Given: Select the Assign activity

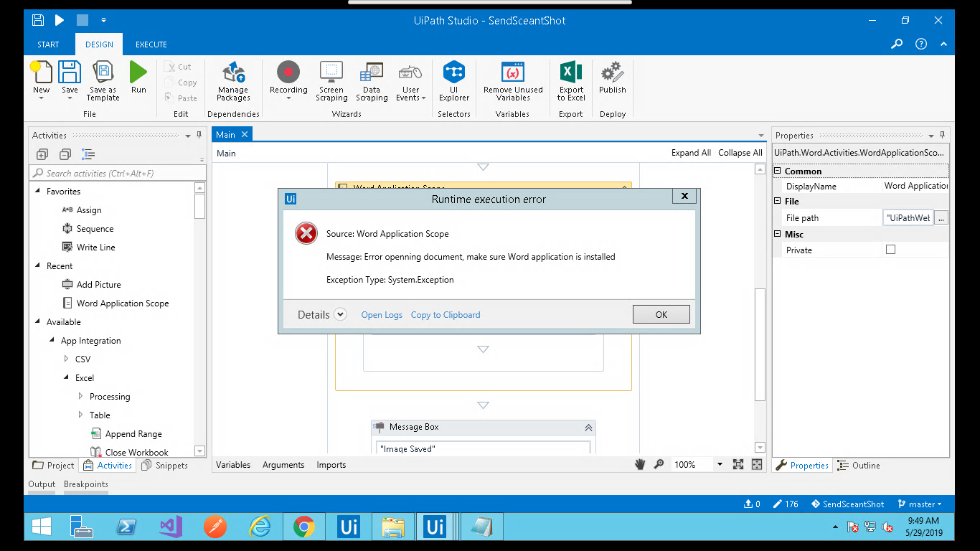Looking at the screenshot, I should coord(89,210).
